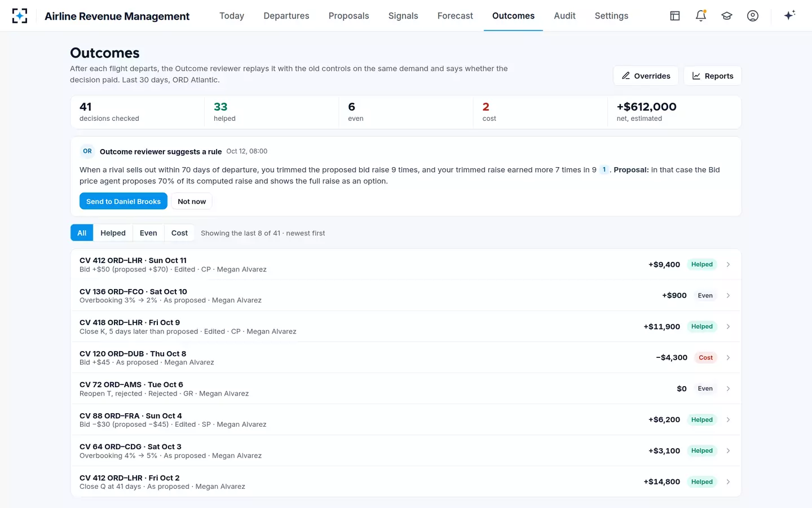The height and width of the screenshot is (508, 812).
Task: Expand the CV 136 ORD–FCO row chevron
Action: point(728,295)
